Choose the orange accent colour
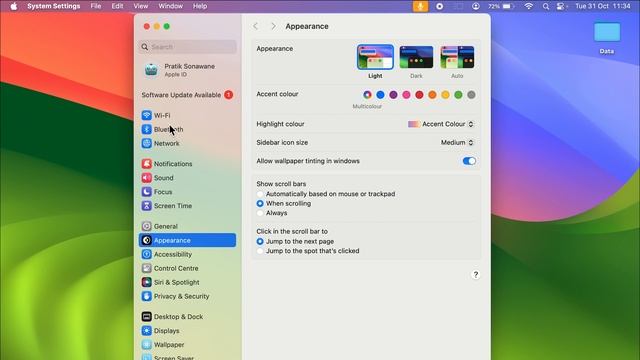640x360 pixels. (x=432, y=95)
